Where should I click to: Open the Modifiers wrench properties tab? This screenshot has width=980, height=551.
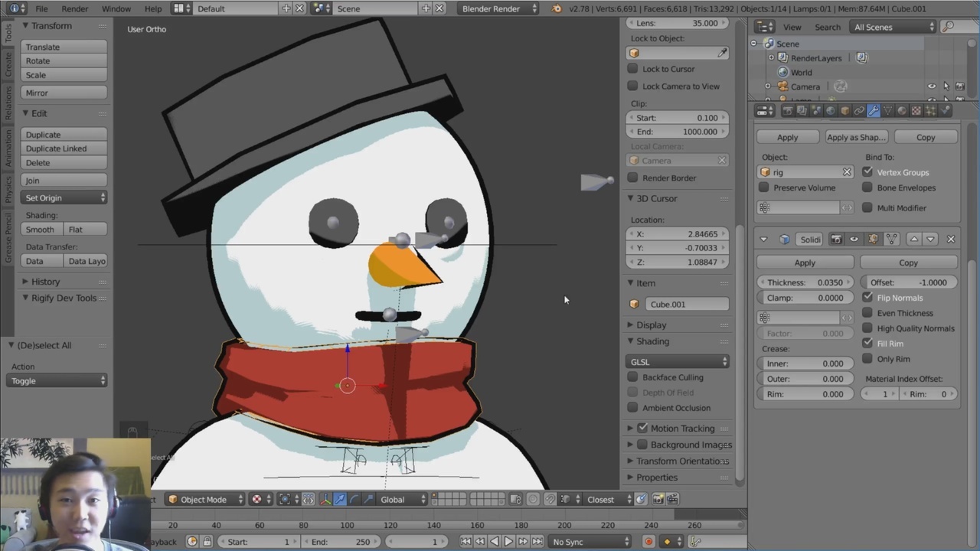point(874,111)
